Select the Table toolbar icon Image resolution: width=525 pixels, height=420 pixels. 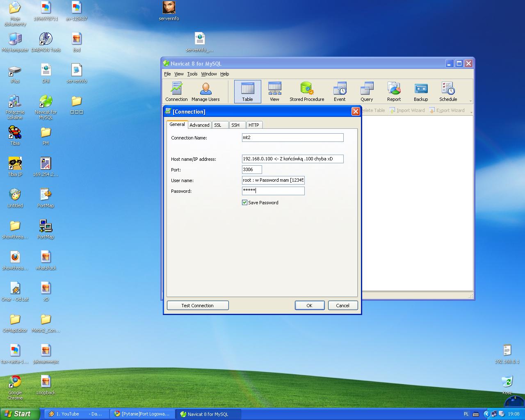[247, 91]
